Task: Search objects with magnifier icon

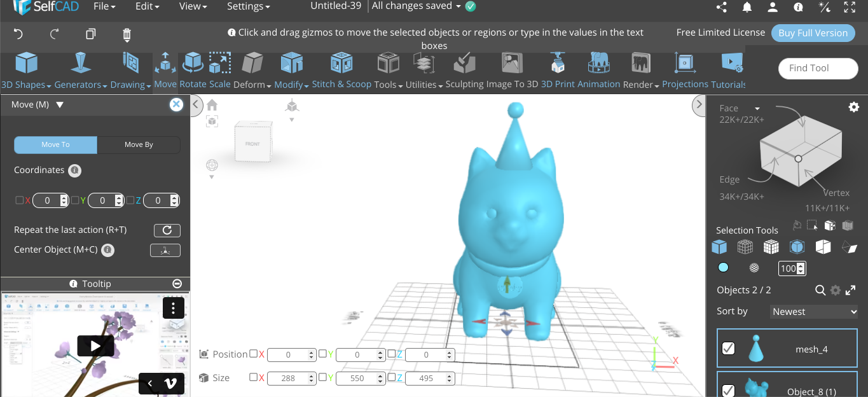Action: pyautogui.click(x=820, y=290)
